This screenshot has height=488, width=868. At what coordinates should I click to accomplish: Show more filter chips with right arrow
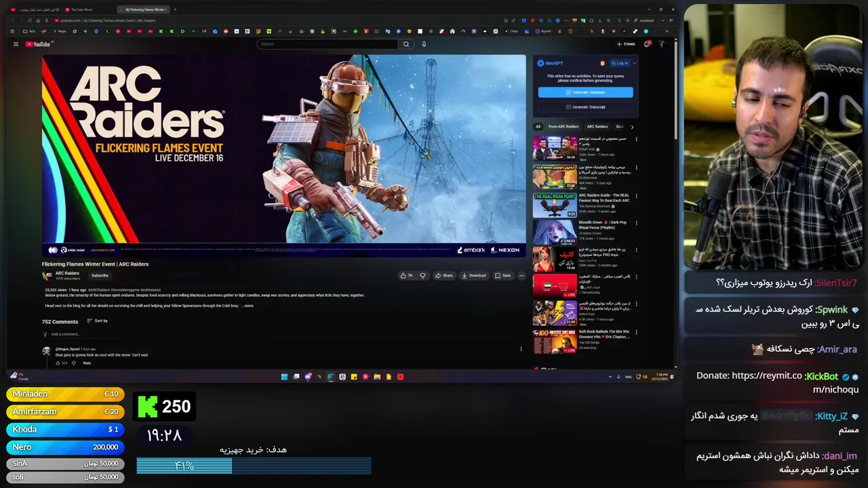(x=632, y=127)
